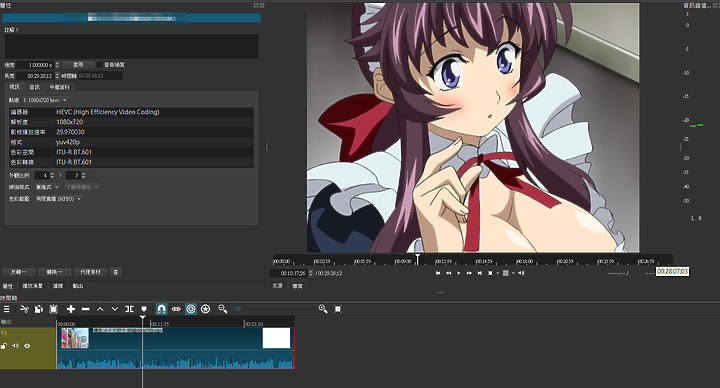The width and height of the screenshot is (720, 388).
Task: Switch to the Audio tab in properties
Action: 35,87
